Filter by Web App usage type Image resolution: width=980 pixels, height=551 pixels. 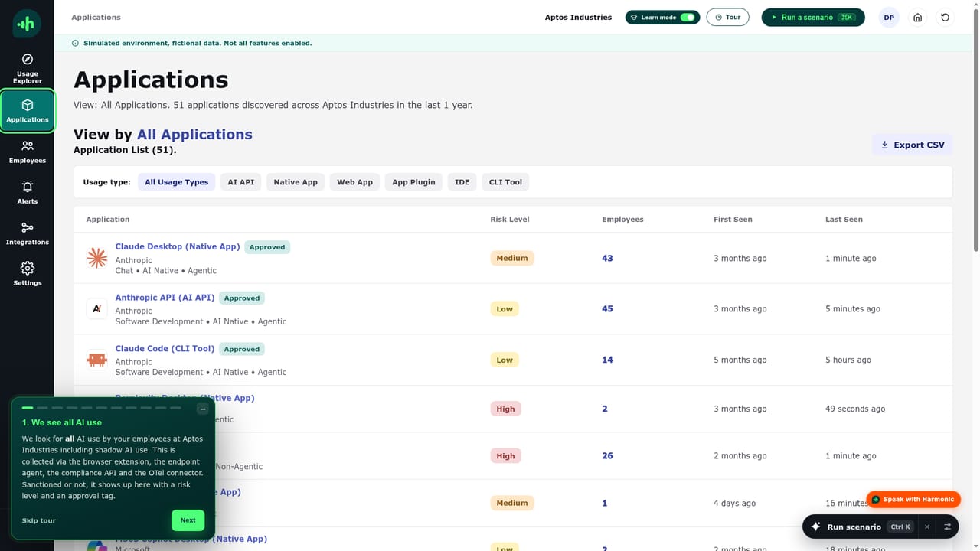click(355, 182)
